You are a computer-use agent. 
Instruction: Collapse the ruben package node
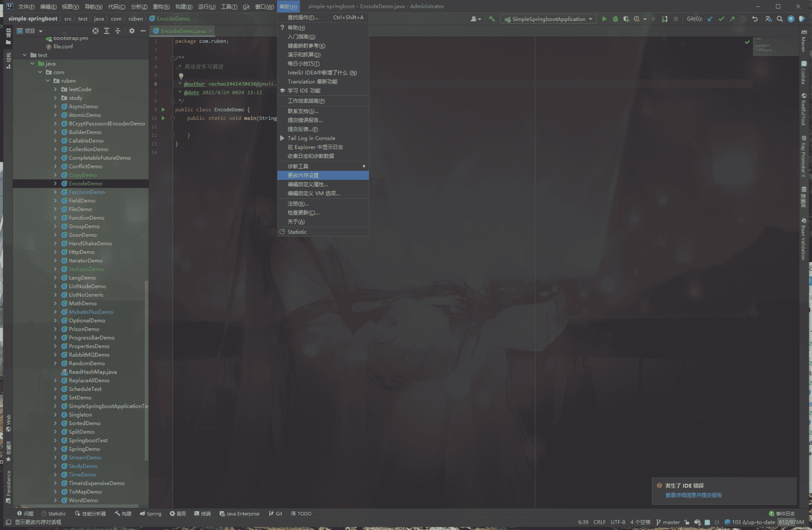pos(48,81)
